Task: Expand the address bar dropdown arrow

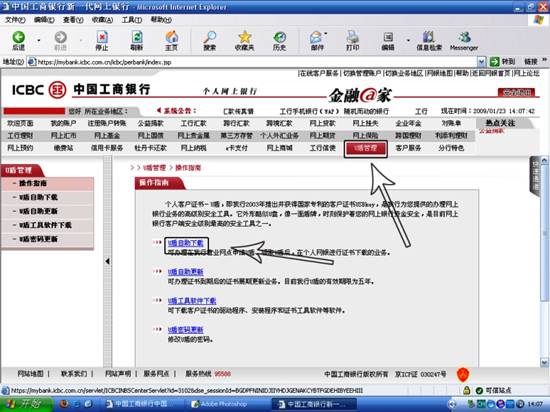Action: (x=482, y=62)
